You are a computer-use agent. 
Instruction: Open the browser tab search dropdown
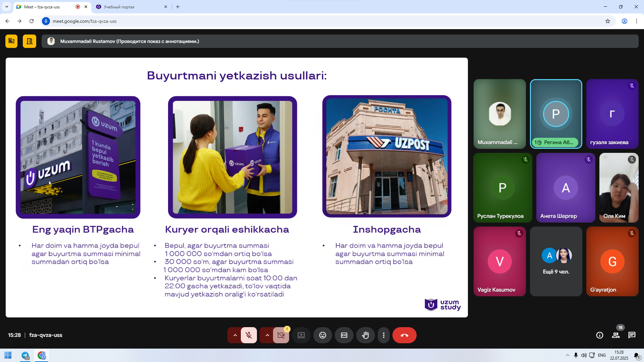coord(6,7)
